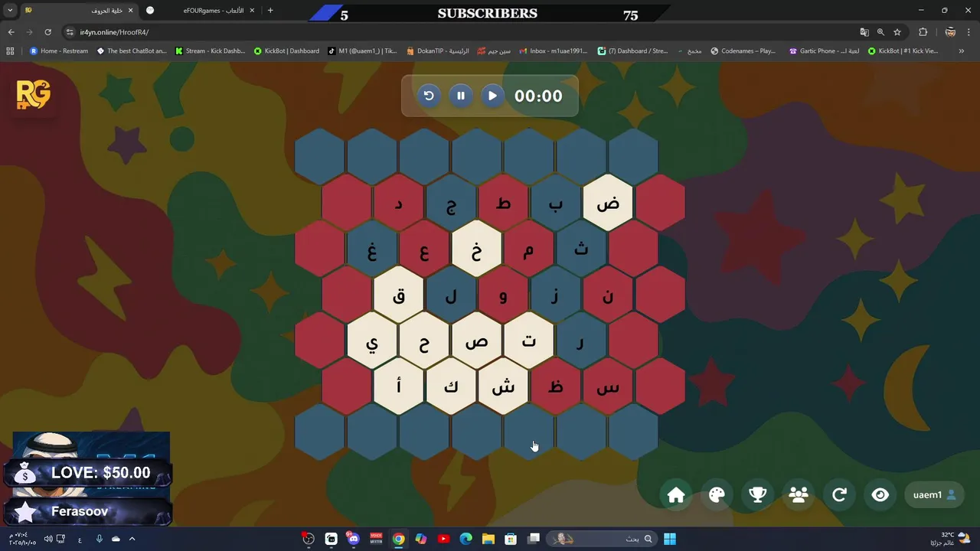Select the hexagon with letter ز

coord(556,295)
